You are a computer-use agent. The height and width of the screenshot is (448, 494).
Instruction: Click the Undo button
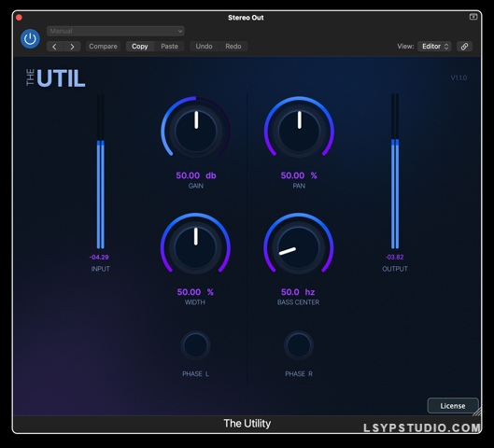tap(204, 47)
